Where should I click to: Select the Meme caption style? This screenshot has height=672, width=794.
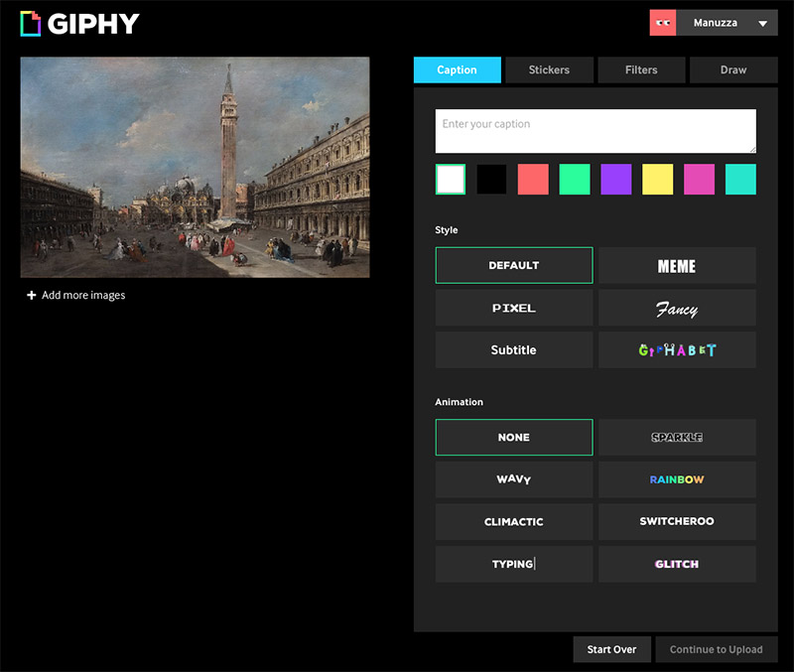(677, 265)
